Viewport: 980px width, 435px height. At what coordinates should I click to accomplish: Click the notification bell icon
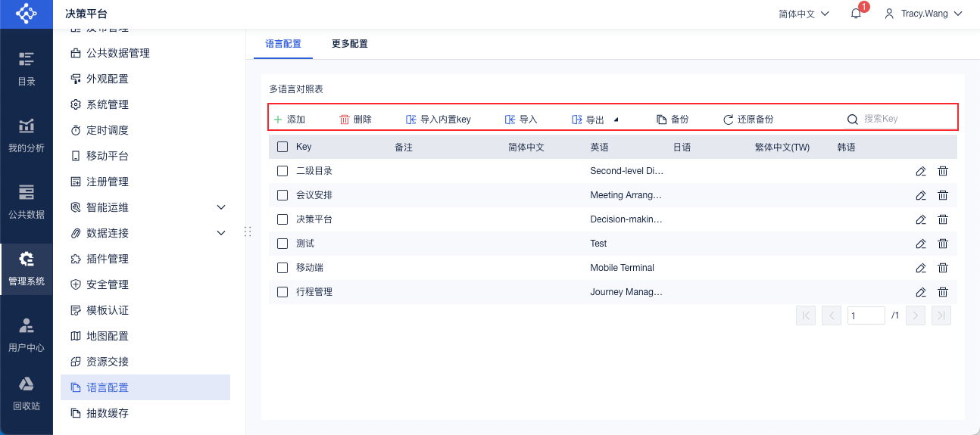(857, 14)
